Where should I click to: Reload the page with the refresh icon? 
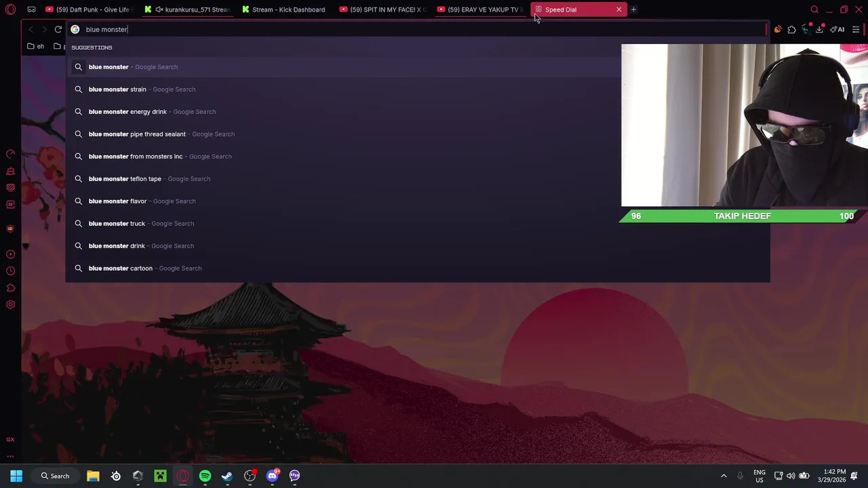pos(58,29)
